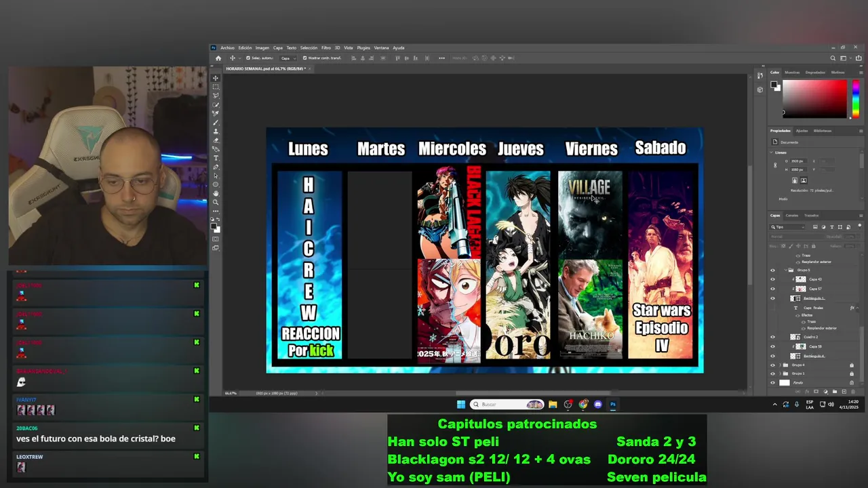Screen dimensions: 868x488
Task: Select the Paint Bucket tool
Action: click(216, 149)
